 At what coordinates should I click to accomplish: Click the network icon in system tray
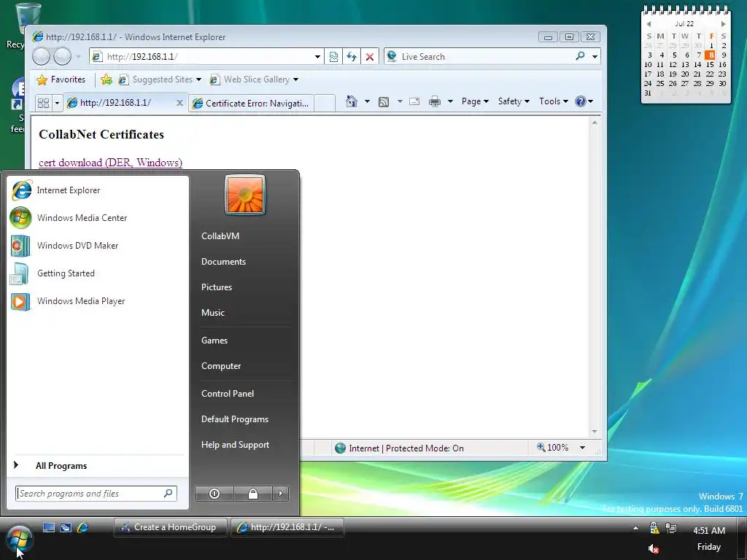(x=671, y=528)
